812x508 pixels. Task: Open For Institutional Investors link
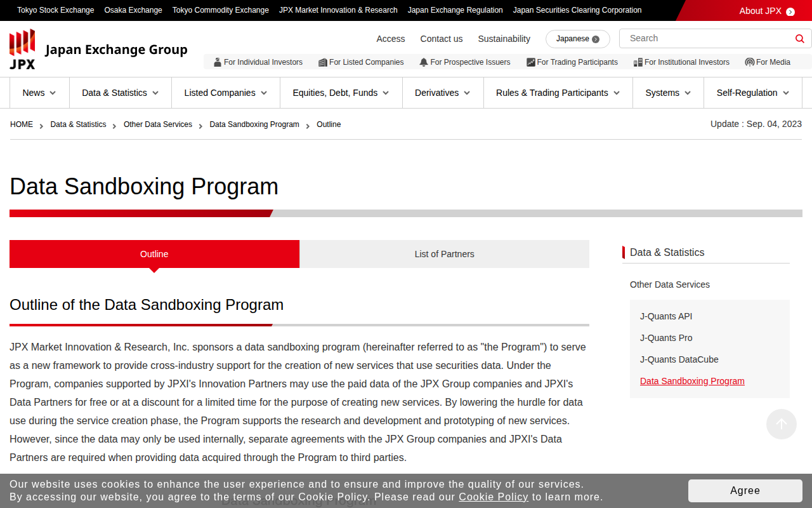[681, 62]
